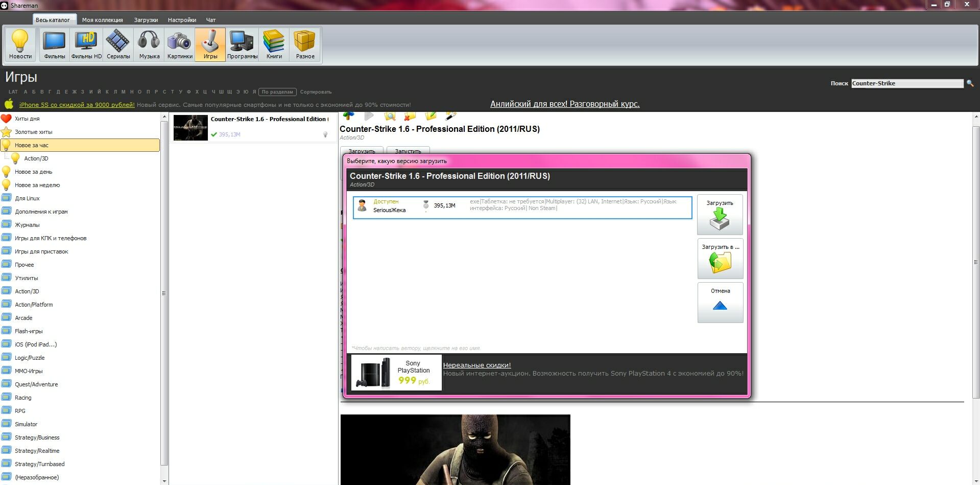Select Золотые хиты category
Image resolution: width=980 pixels, height=485 pixels.
point(34,132)
